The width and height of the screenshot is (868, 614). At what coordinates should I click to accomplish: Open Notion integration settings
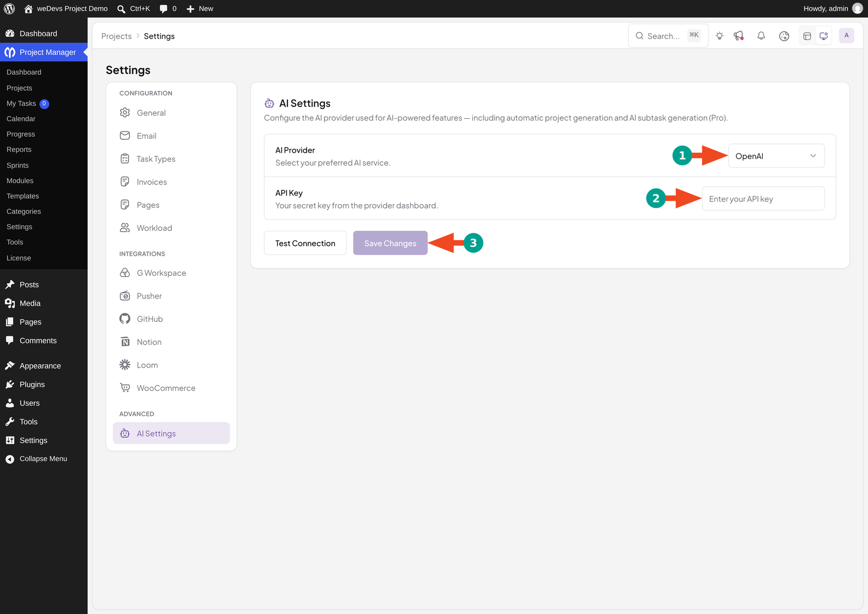[171, 342]
